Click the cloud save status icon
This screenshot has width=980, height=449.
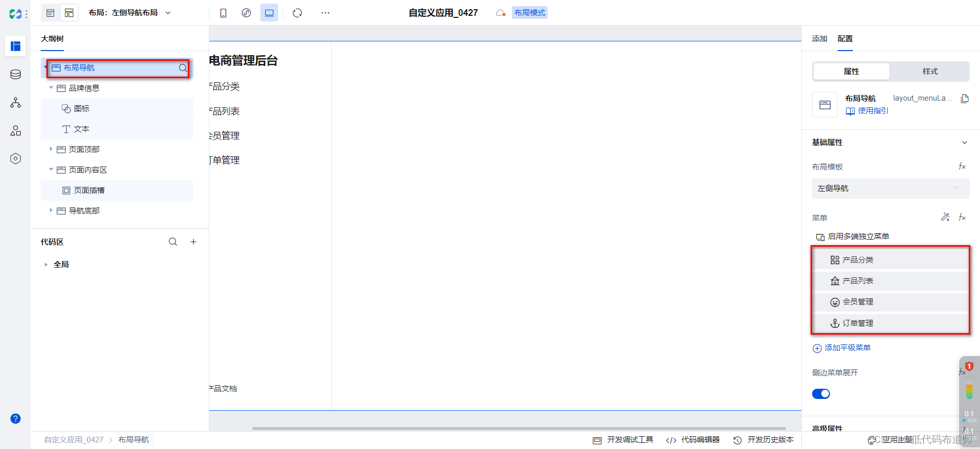coord(501,13)
